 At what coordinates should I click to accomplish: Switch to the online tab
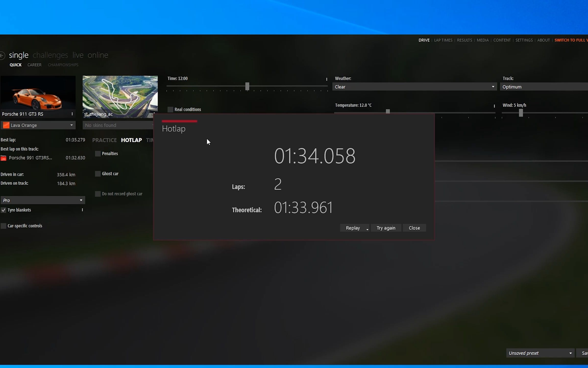98,55
